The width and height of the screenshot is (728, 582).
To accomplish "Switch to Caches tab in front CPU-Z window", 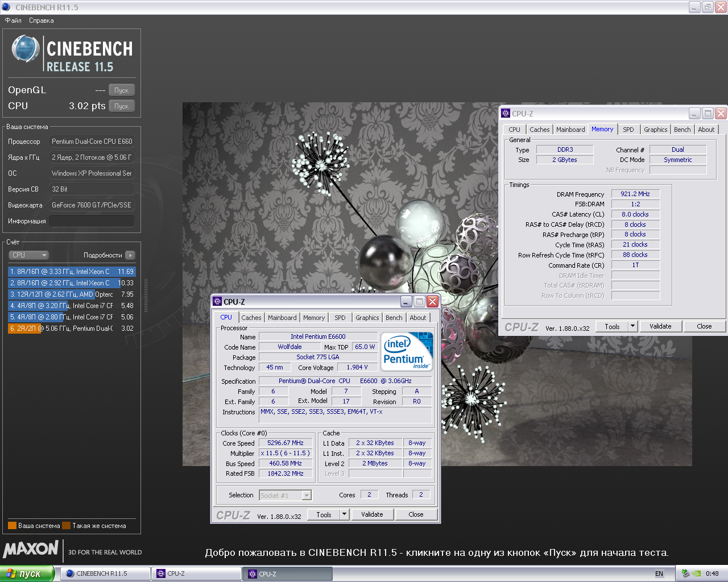I will click(x=251, y=318).
